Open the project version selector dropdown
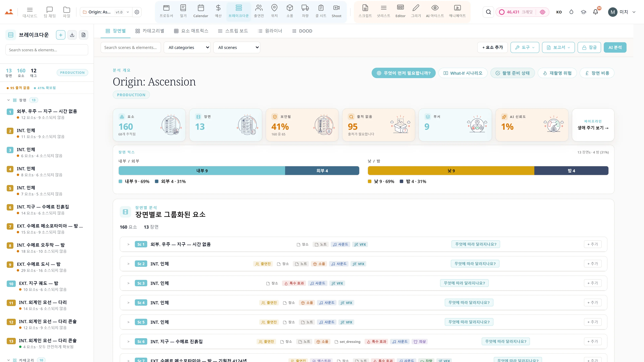Viewport: 644px width, 362px height. click(x=122, y=12)
